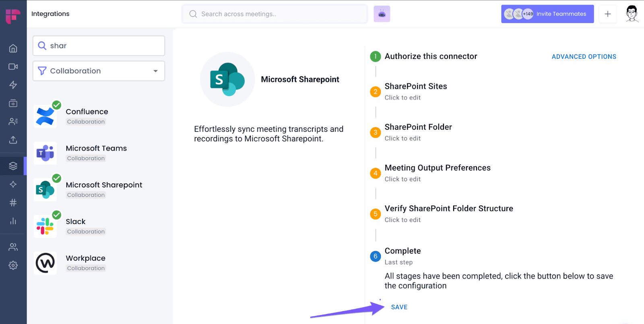Focus the Search across meetings field
Screen dimensions: 644x324
click(275, 14)
